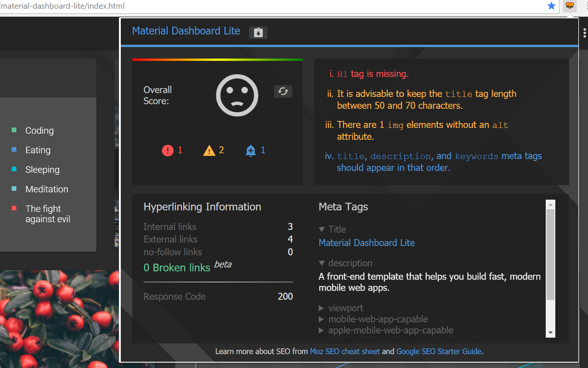
Task: Open the SEO extension icon in toolbar
Action: click(x=570, y=6)
